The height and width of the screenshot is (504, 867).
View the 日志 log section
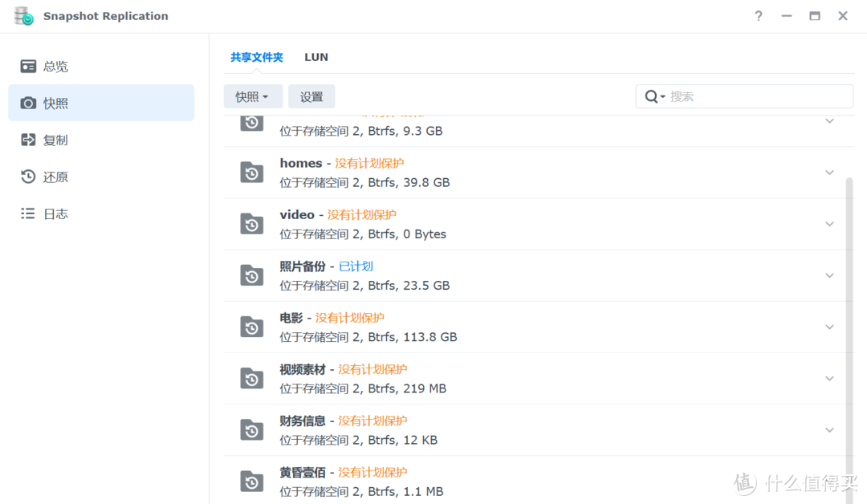click(53, 213)
